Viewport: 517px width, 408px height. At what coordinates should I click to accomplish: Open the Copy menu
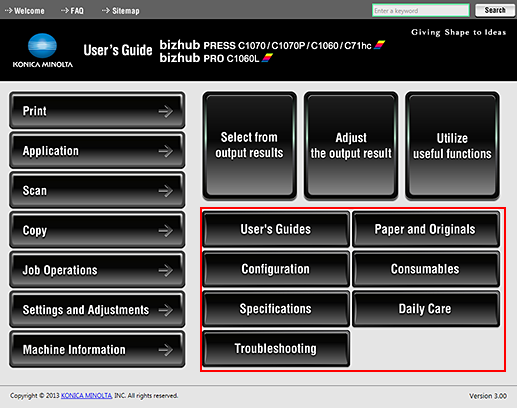click(97, 230)
